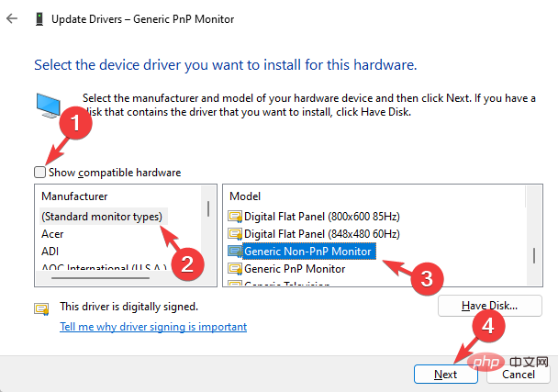Click the Generic Non-PnP Monitor driver icon
This screenshot has width=558, height=392.
pyautogui.click(x=235, y=251)
